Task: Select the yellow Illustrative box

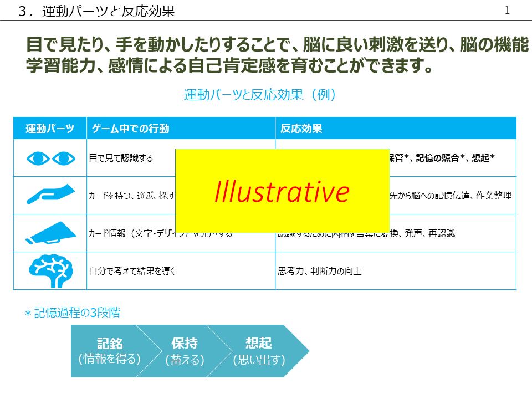Action: pyautogui.click(x=282, y=191)
